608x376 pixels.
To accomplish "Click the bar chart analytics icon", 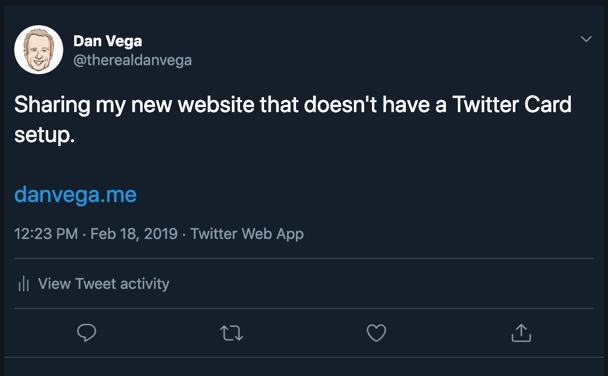I will coord(24,284).
